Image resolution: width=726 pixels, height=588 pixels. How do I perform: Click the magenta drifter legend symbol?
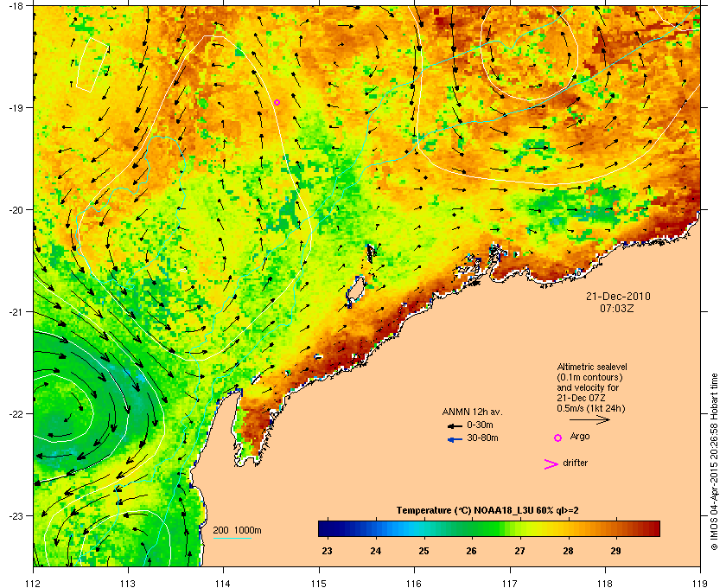point(551,464)
